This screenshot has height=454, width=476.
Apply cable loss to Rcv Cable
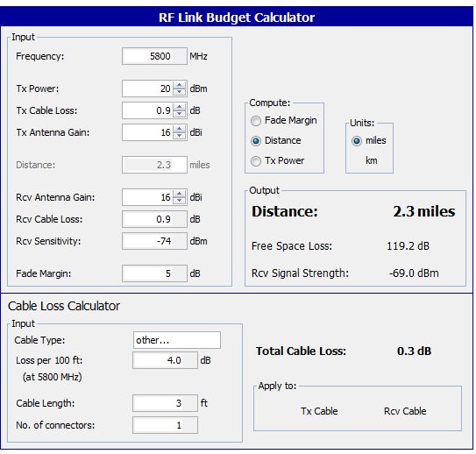(405, 411)
